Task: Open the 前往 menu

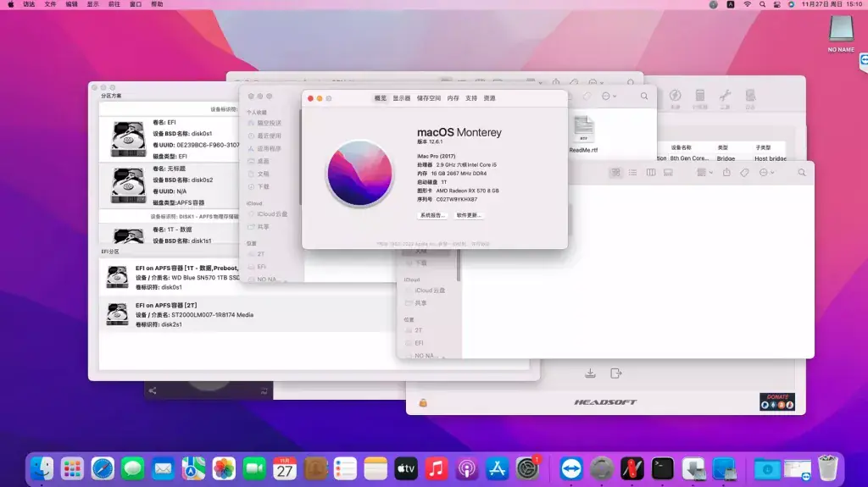Action: pos(114,4)
